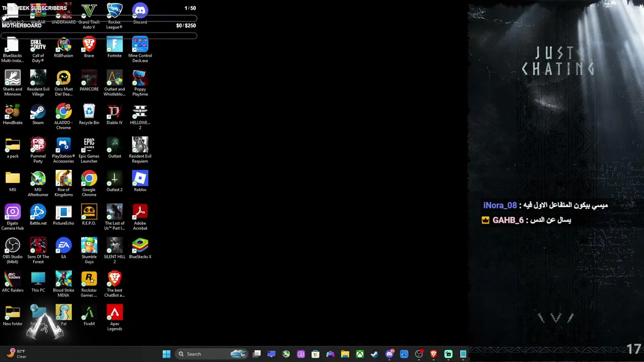
Task: Click the iNora_08 username in chat
Action: click(500, 205)
